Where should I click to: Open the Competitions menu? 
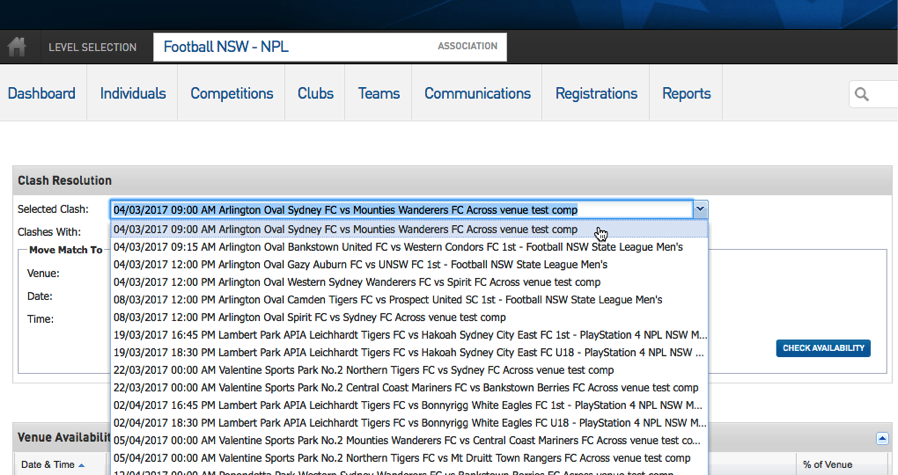[231, 93]
